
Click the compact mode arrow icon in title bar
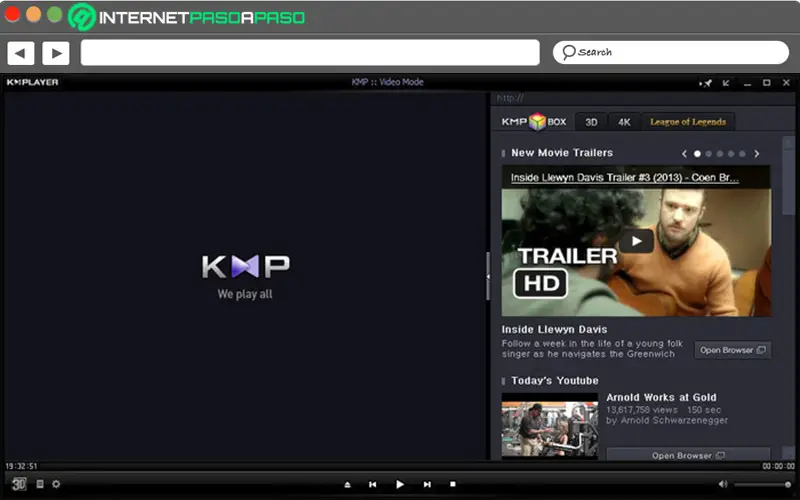[726, 83]
